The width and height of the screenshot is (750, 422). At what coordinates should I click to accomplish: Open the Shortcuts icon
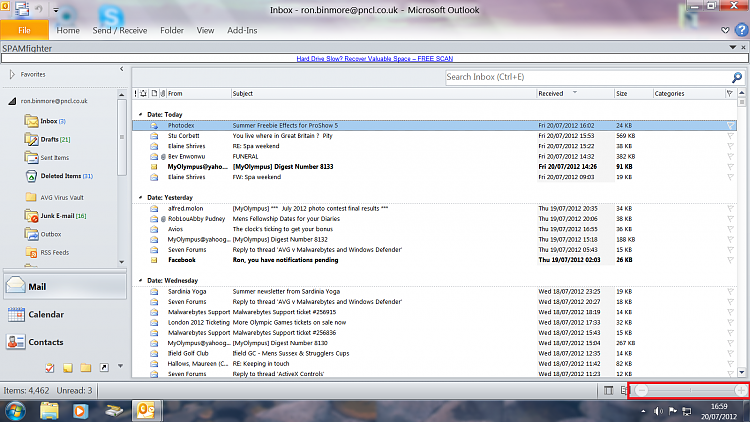(104, 367)
